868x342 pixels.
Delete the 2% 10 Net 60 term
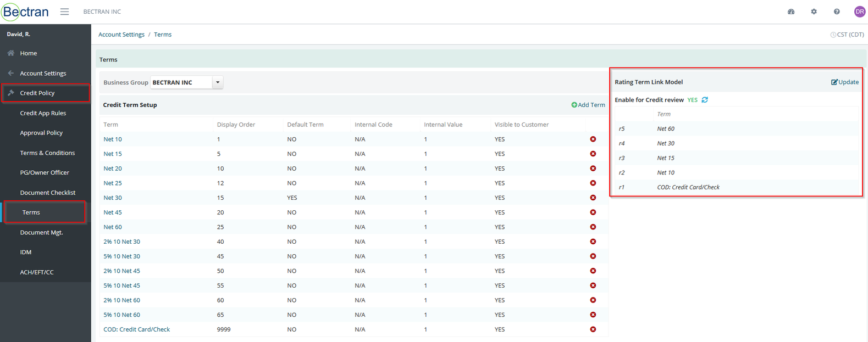593,300
